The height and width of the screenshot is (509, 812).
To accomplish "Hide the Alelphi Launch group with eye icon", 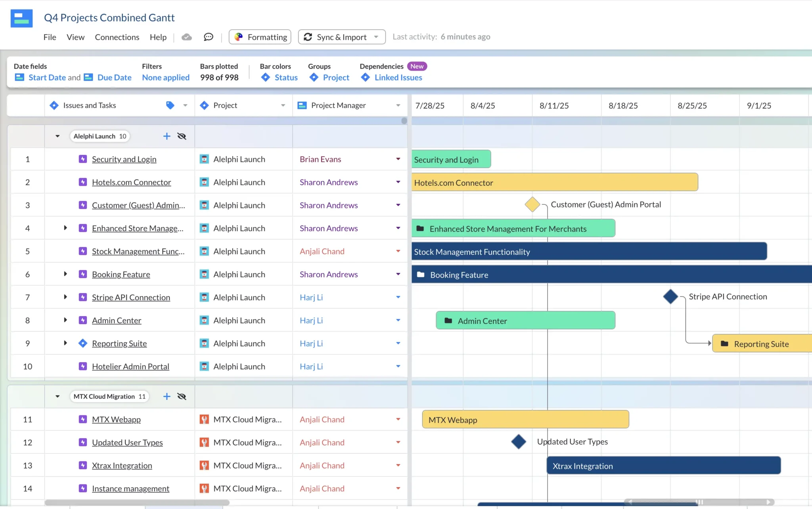I will click(182, 136).
